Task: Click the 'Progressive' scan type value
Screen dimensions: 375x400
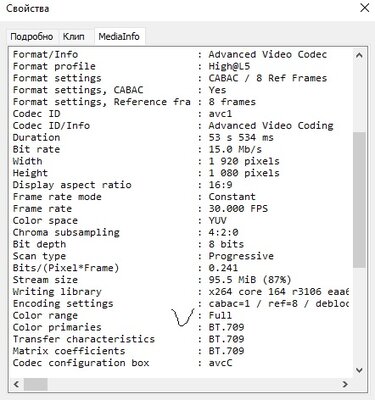Action: coord(241,256)
